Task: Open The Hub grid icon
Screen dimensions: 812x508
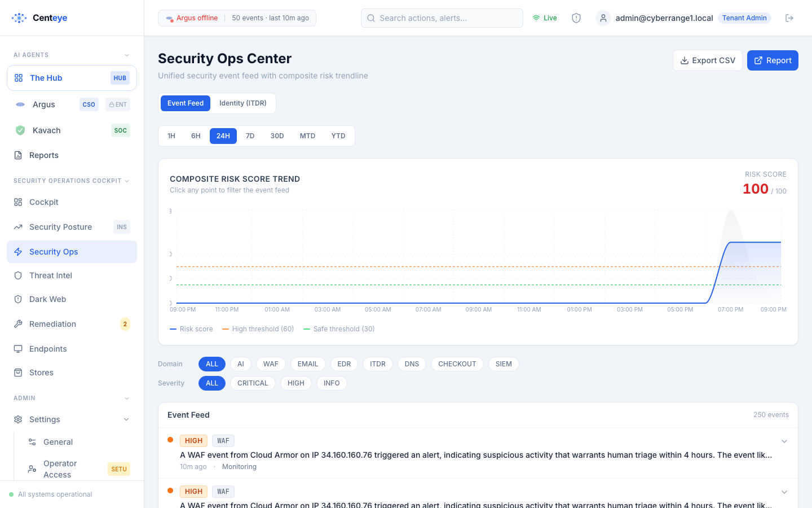Action: [x=19, y=78]
